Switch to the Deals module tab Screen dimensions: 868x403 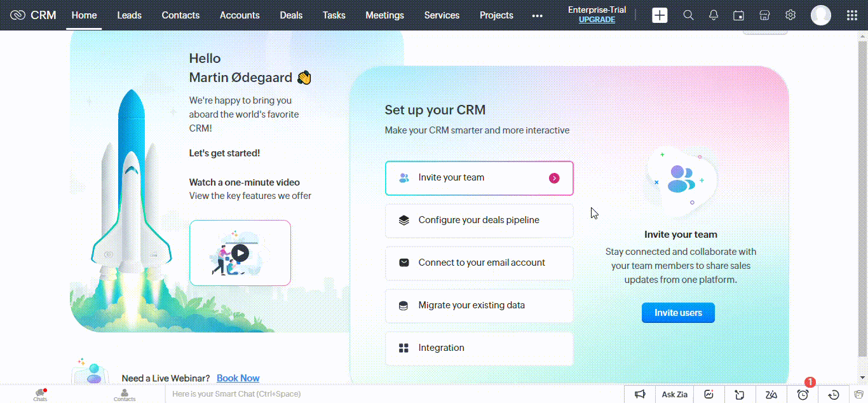291,15
